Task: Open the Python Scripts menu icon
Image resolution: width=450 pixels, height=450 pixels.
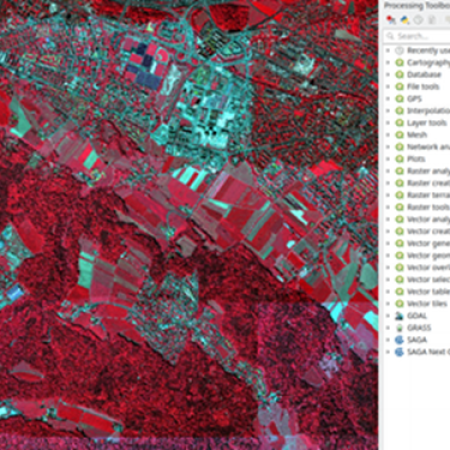Action: pyautogui.click(x=405, y=20)
